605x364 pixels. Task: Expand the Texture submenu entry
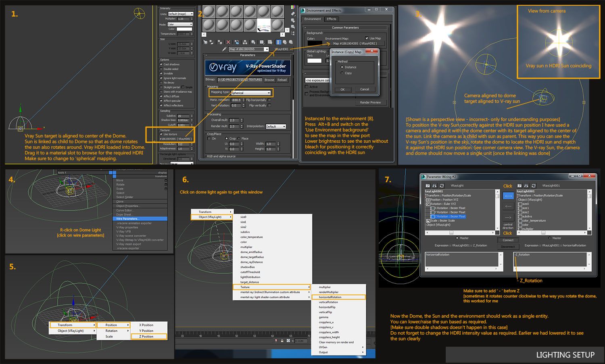tap(271, 287)
